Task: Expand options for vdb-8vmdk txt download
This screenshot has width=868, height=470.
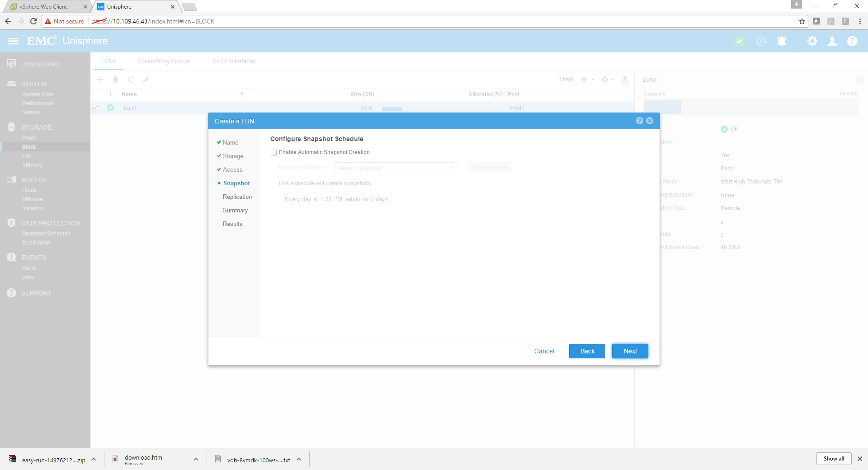Action: [299, 460]
